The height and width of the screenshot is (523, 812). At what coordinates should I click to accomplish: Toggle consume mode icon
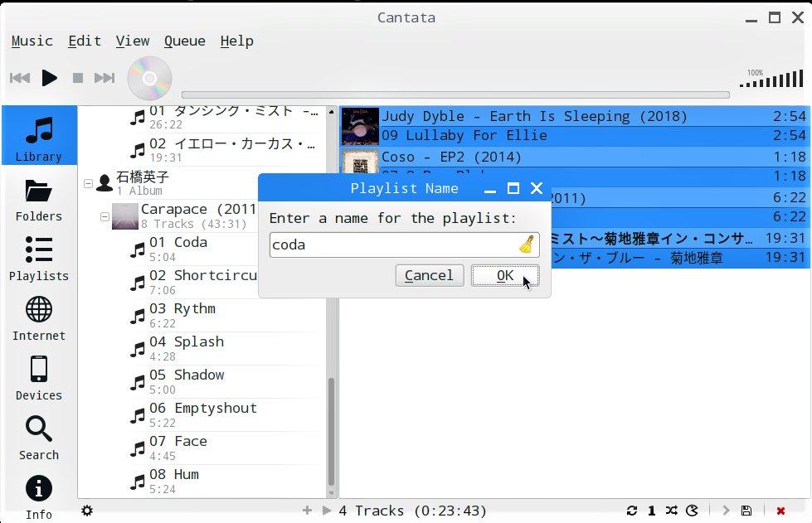click(x=692, y=511)
